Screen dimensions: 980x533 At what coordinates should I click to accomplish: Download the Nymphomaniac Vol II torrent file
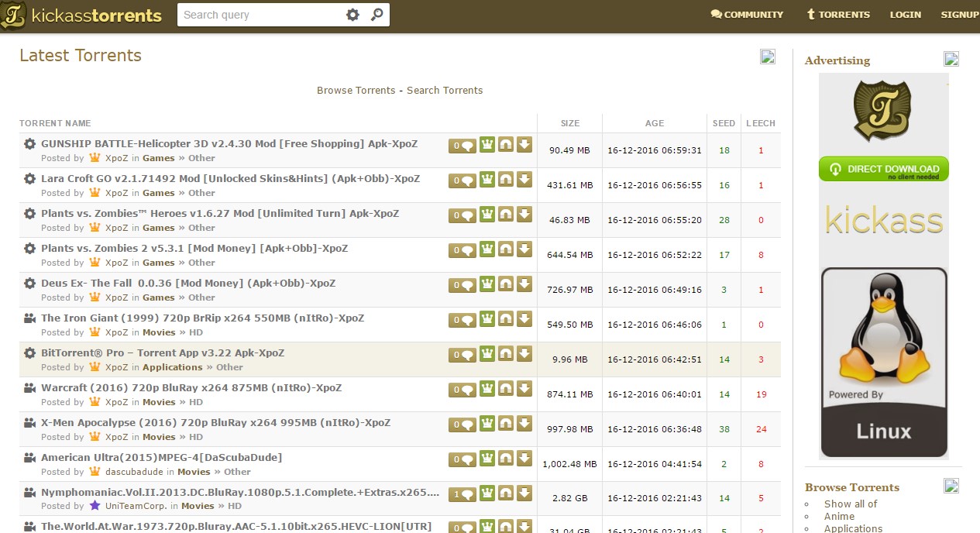click(x=524, y=493)
